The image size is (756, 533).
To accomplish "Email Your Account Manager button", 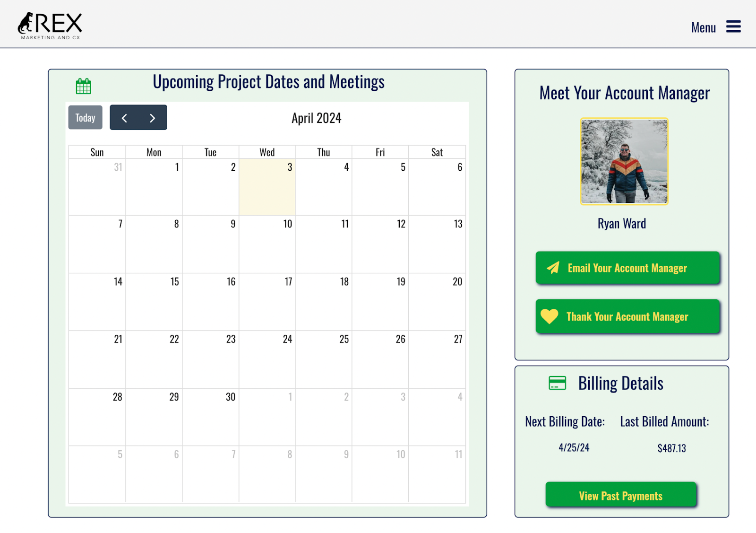I will [627, 268].
